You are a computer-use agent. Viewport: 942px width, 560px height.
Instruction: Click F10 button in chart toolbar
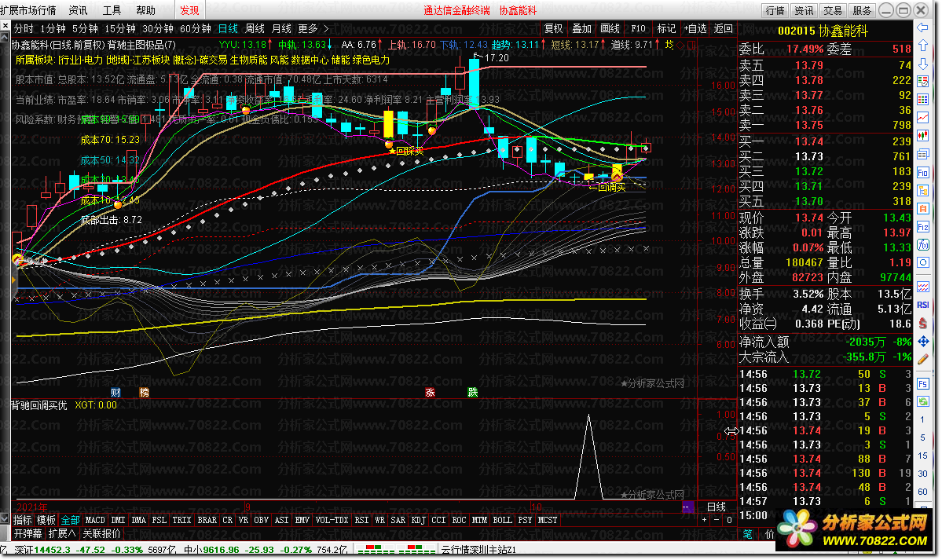[x=638, y=28]
